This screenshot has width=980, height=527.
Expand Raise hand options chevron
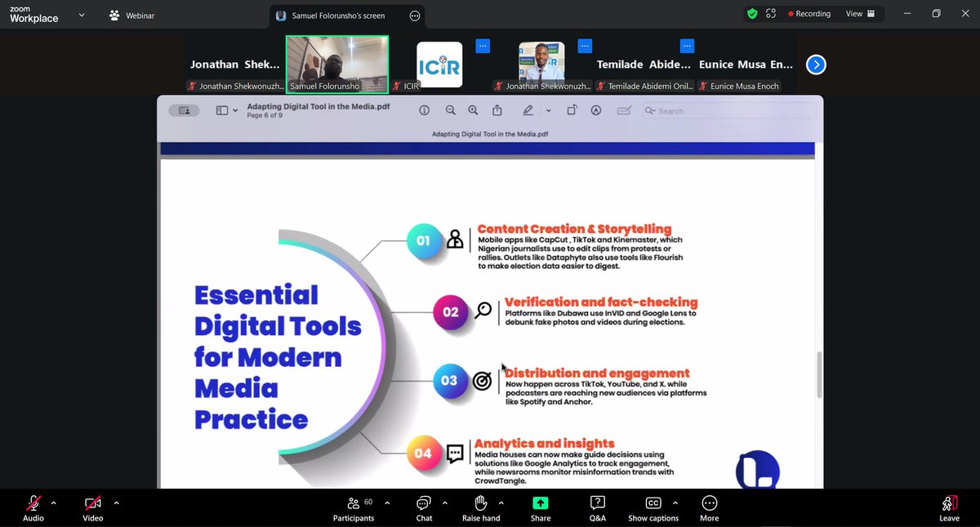pyautogui.click(x=501, y=502)
